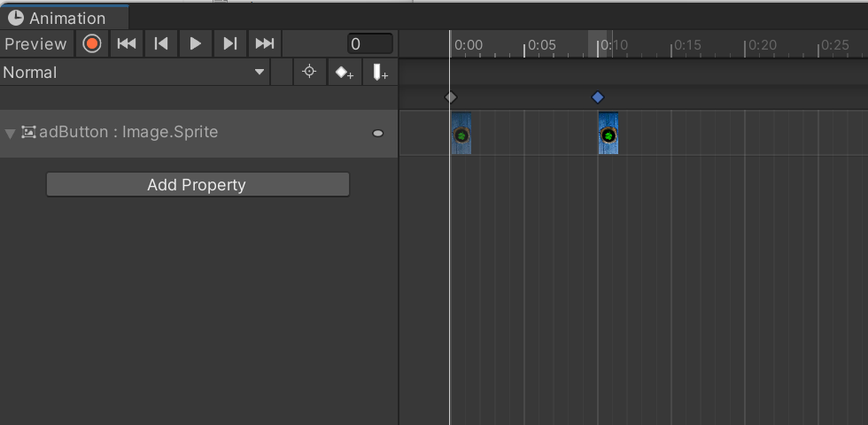Select adButton : Image.Sprite property row
Viewport: 868px width, 425px height.
(x=199, y=133)
